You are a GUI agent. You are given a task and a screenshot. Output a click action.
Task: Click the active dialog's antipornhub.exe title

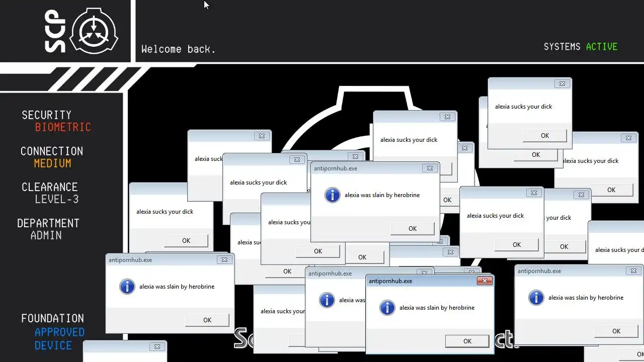tap(390, 281)
